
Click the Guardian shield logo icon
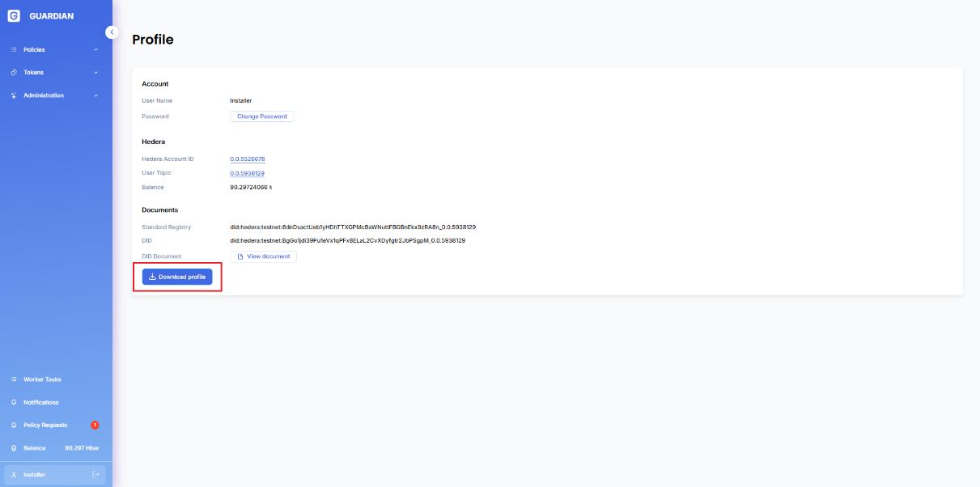(x=14, y=15)
